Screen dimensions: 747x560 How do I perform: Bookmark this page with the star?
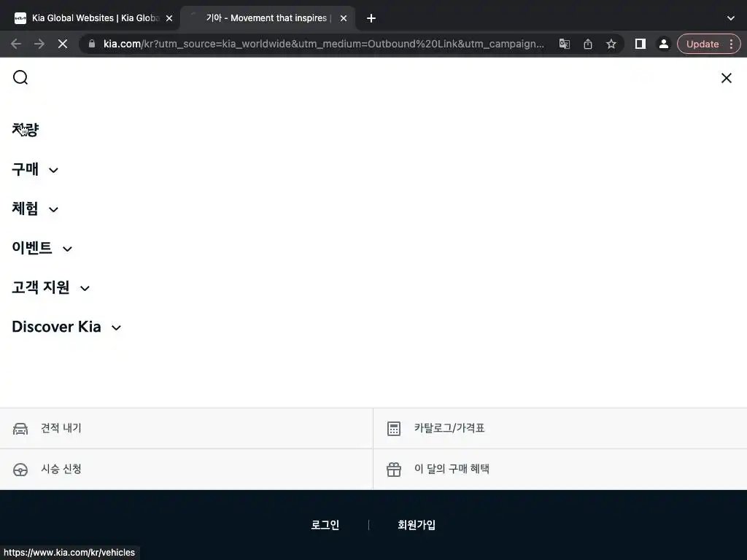tap(611, 44)
